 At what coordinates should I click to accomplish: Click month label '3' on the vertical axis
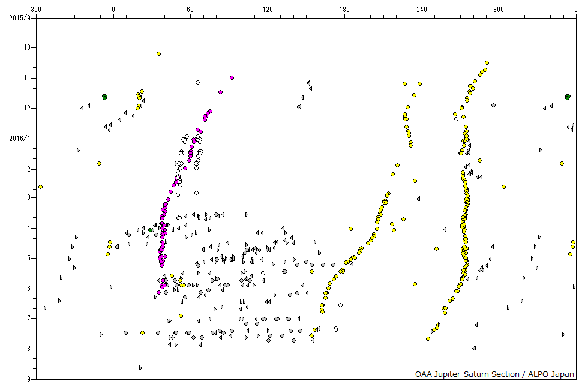pos(29,197)
